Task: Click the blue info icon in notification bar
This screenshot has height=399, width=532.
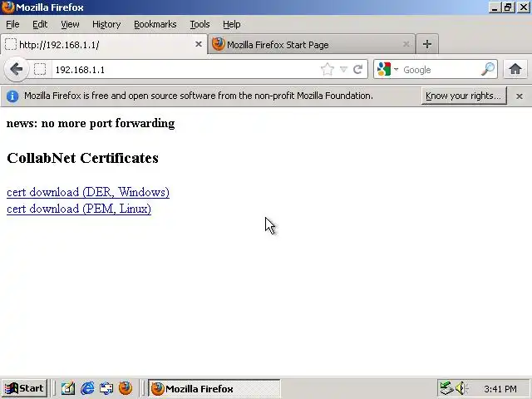Action: coord(12,96)
